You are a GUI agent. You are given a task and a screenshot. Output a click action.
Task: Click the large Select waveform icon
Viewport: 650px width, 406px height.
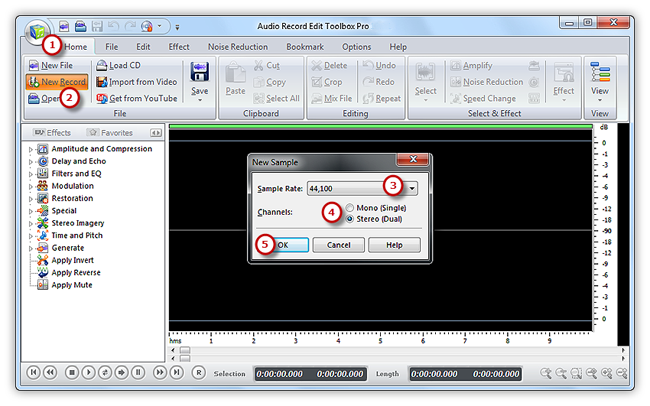[x=425, y=73]
